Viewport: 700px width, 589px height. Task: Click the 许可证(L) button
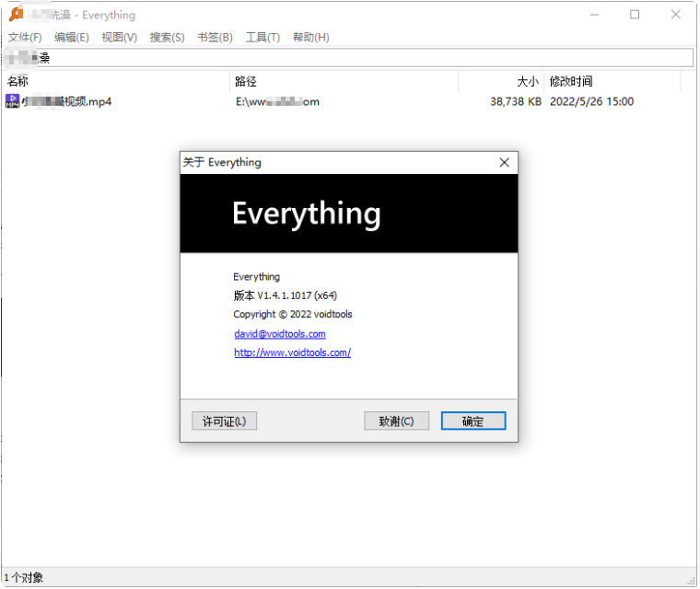(x=224, y=422)
